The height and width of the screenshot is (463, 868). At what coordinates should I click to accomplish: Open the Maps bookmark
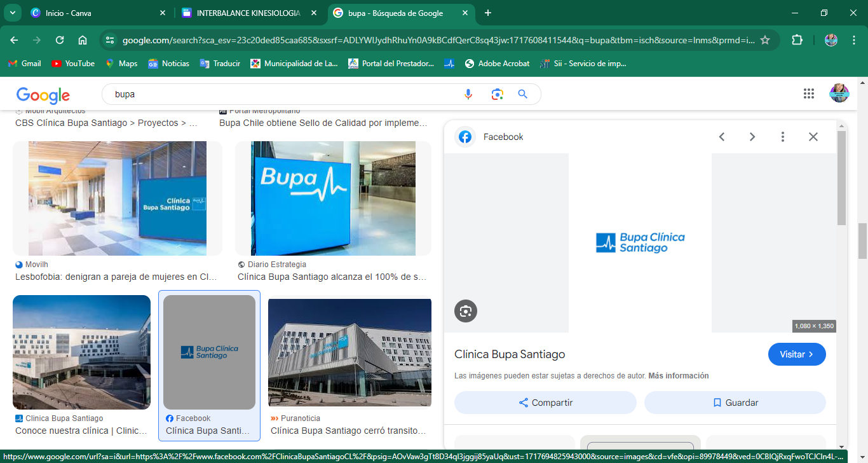point(121,64)
